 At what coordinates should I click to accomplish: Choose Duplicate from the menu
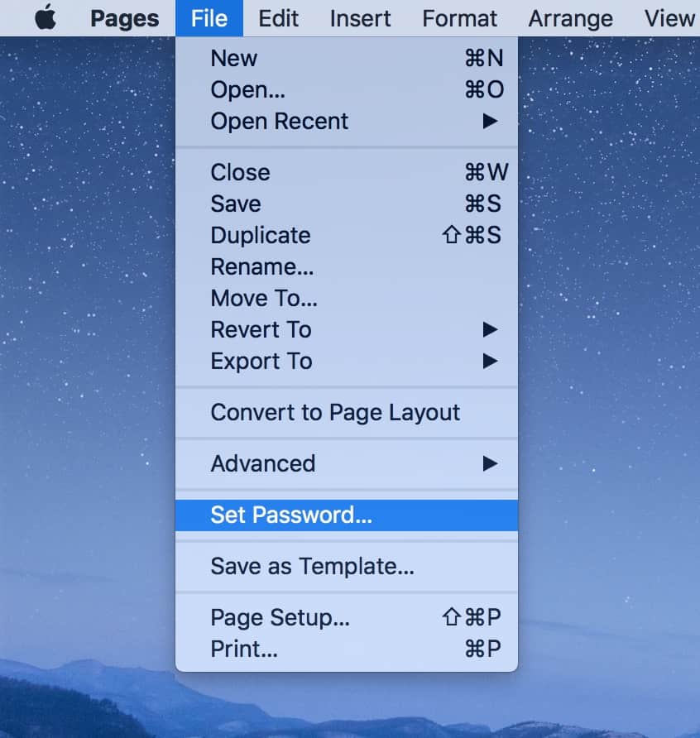click(261, 236)
